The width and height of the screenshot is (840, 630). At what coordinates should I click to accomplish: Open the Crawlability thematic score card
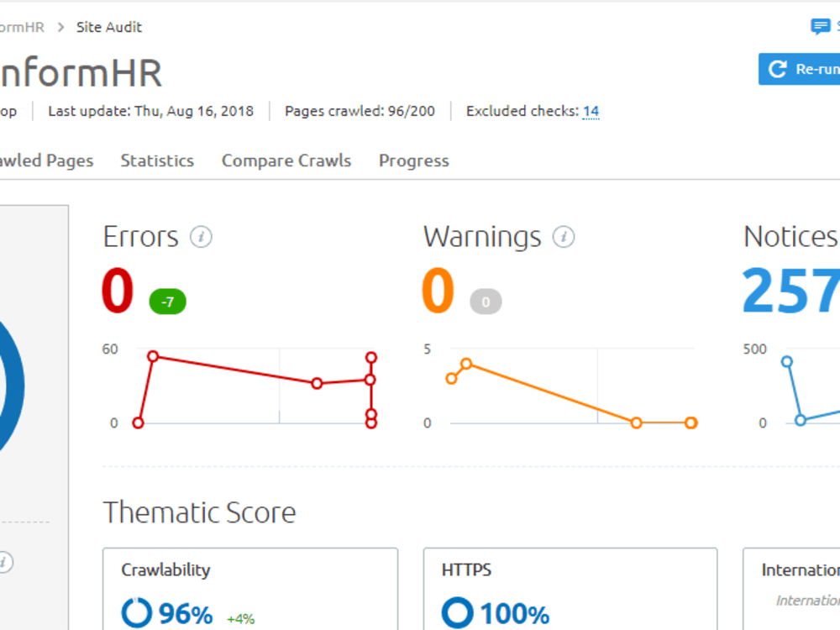click(x=250, y=589)
